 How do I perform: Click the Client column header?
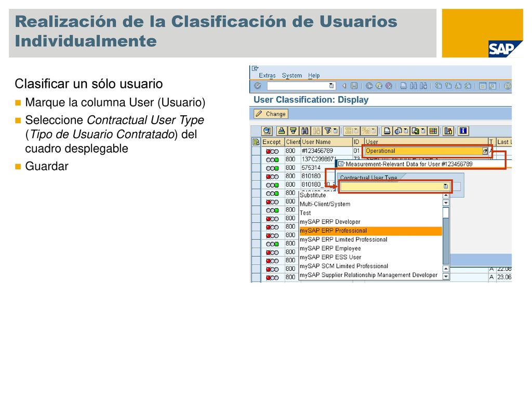292,142
